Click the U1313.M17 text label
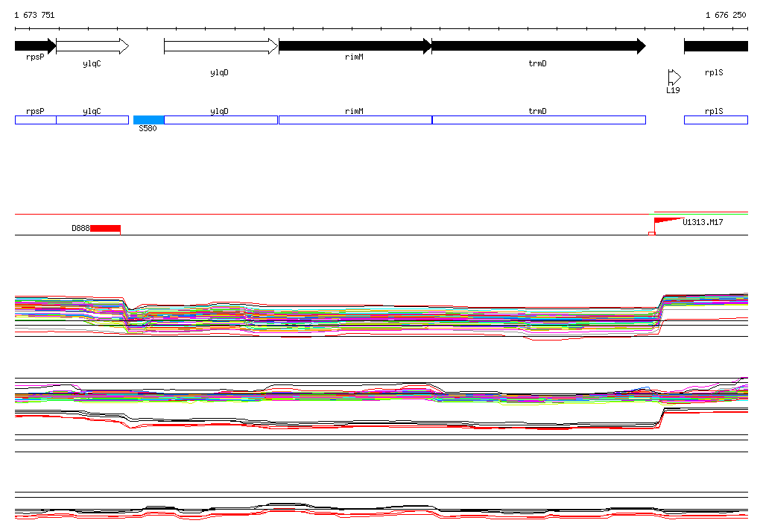The width and height of the screenshot is (763, 532). click(x=703, y=222)
